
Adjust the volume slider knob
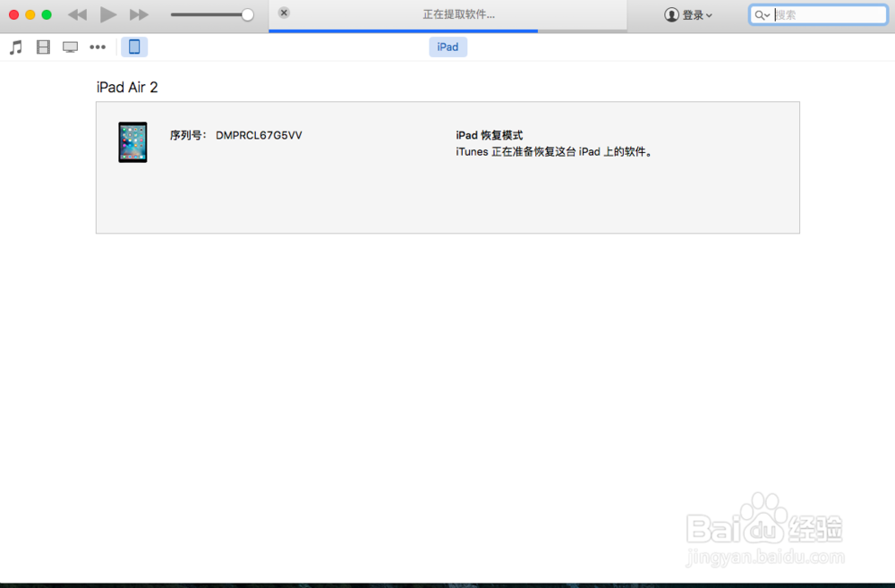pos(247,15)
